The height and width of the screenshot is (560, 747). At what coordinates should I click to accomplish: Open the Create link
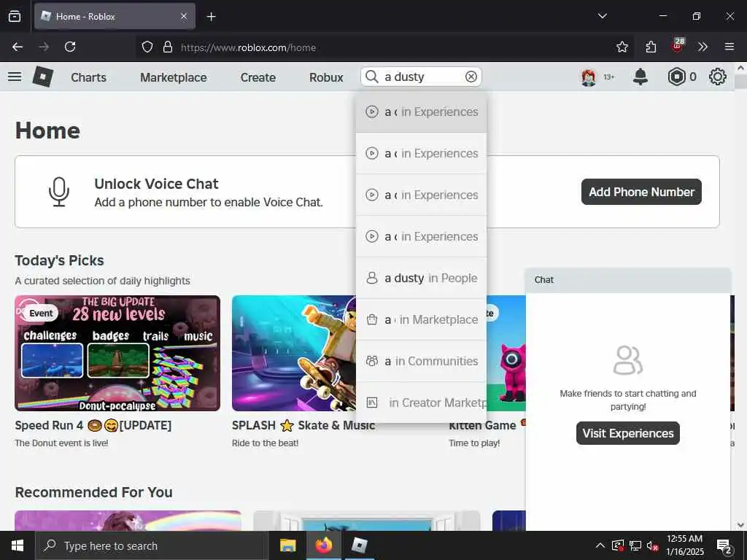(258, 77)
